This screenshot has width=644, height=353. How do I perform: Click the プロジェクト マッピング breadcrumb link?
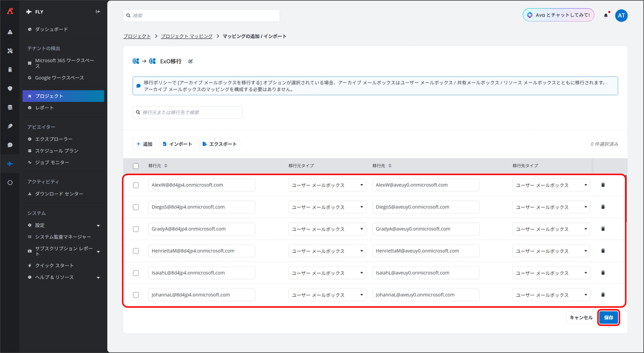point(187,36)
